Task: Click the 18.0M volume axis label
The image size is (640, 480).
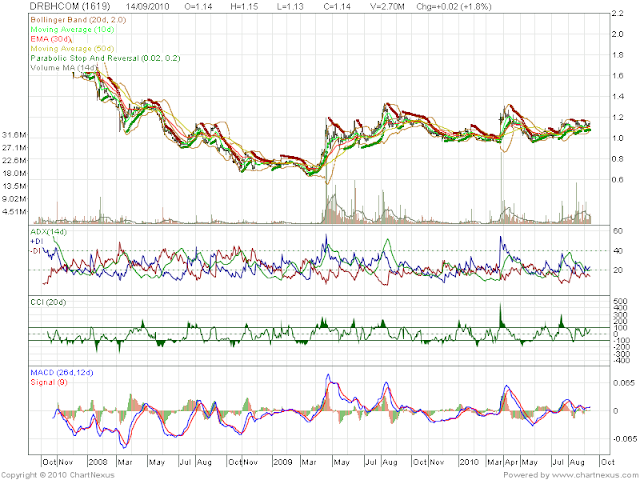Action: [15, 173]
